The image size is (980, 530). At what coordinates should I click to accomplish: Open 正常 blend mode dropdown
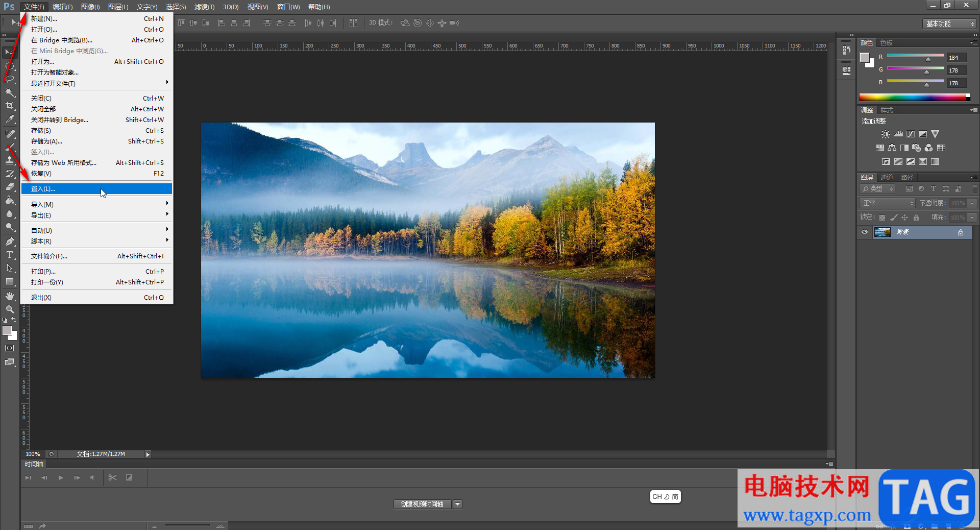point(888,203)
